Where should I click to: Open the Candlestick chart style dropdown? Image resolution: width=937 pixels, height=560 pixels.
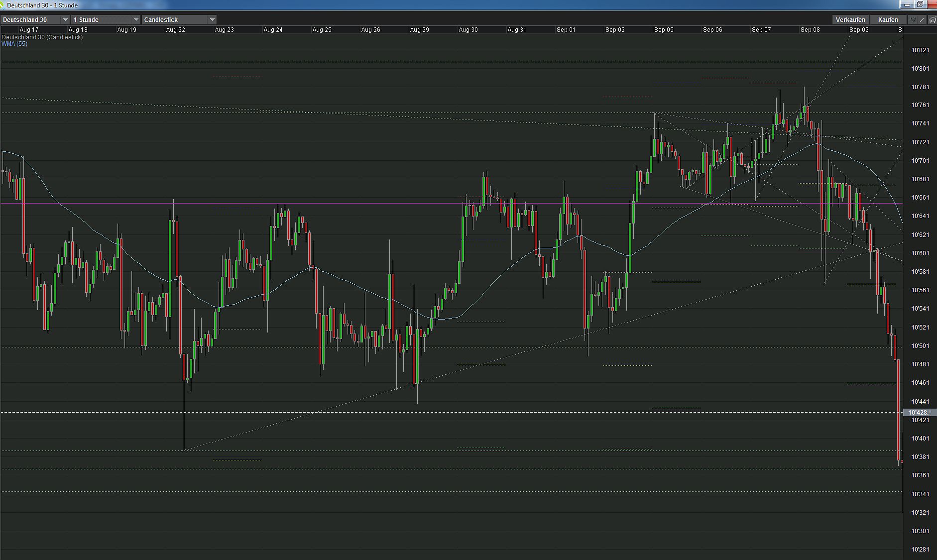212,19
